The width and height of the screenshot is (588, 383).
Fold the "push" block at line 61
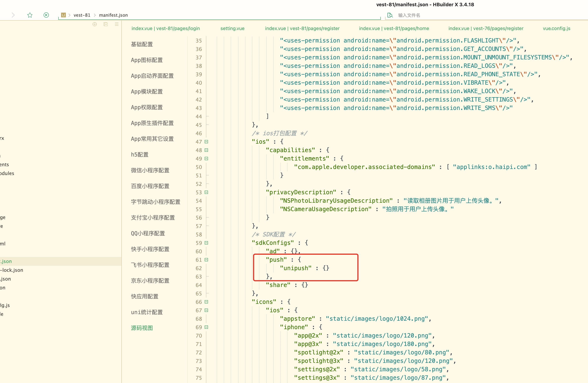click(x=207, y=260)
